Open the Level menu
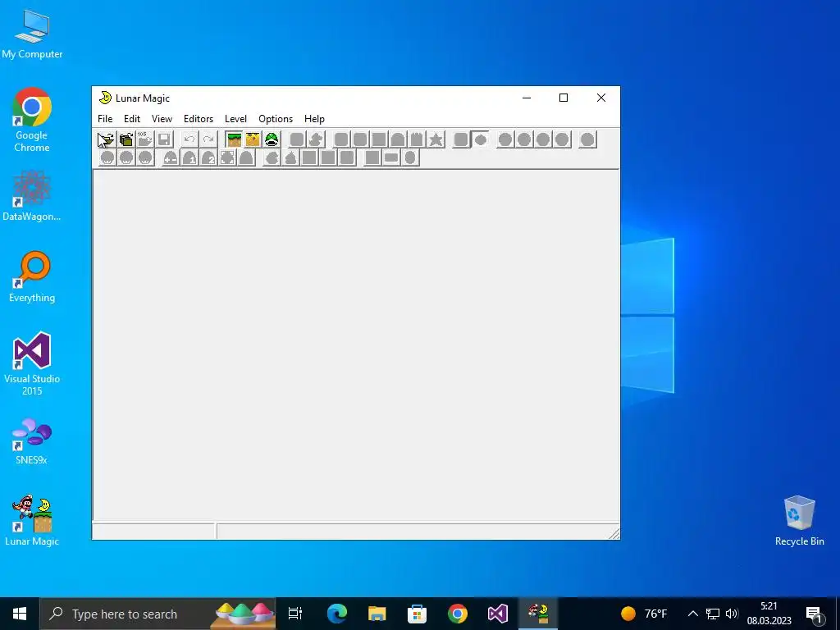This screenshot has height=630, width=840. pyautogui.click(x=235, y=119)
